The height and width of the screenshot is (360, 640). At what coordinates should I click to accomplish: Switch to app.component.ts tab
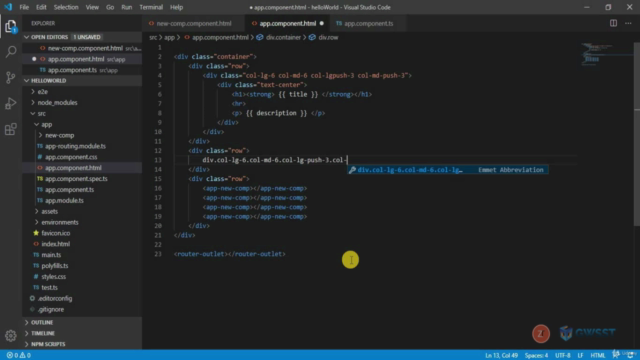pyautogui.click(x=369, y=23)
